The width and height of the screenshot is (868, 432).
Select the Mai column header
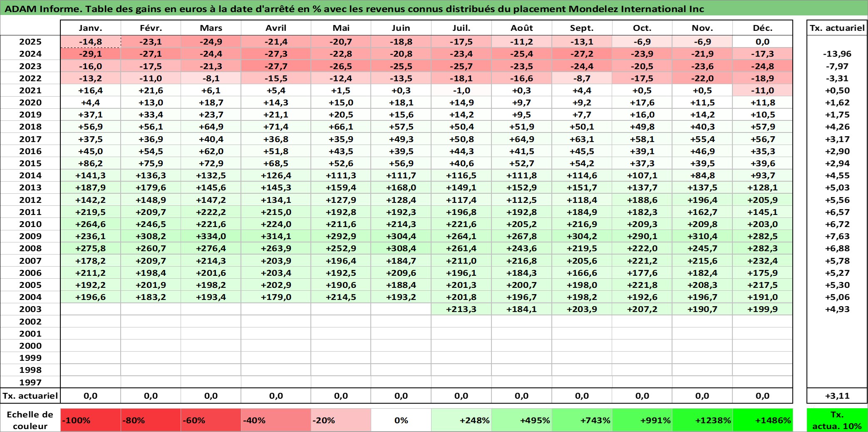click(x=341, y=28)
